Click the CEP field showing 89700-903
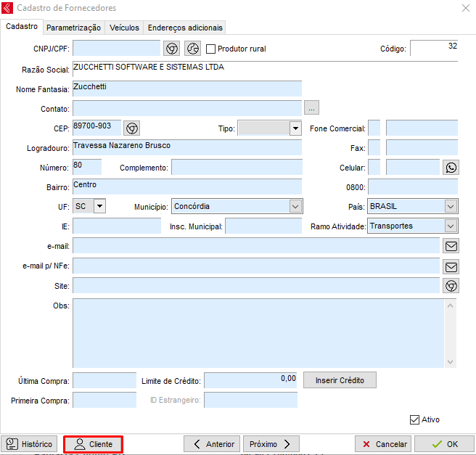476x455 pixels. point(97,128)
